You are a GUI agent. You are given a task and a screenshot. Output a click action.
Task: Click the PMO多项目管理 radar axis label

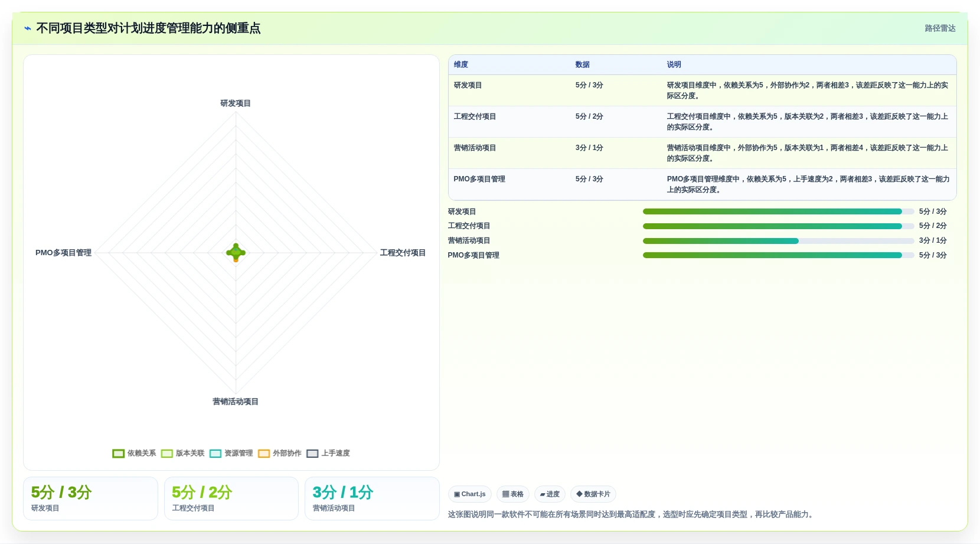coord(63,253)
